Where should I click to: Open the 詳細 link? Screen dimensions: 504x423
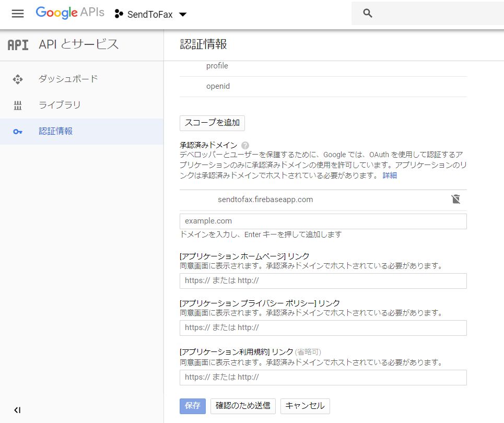click(390, 175)
